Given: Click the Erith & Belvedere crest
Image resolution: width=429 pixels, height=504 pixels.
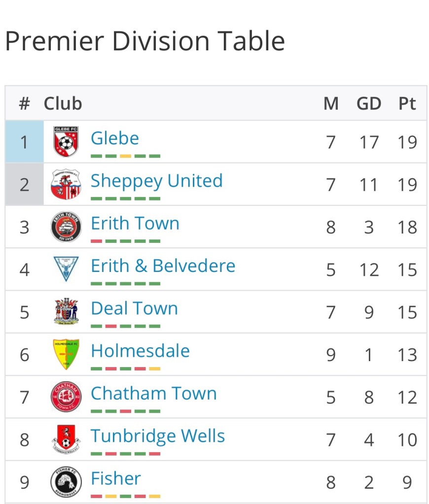Looking at the screenshot, I should pos(66,269).
